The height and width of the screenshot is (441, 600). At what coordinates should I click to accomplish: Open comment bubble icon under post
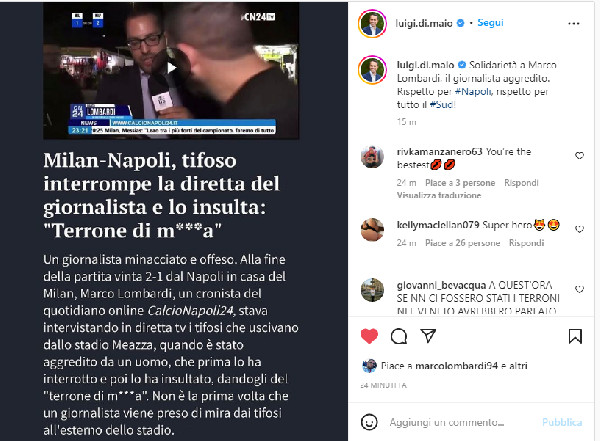pyautogui.click(x=399, y=336)
